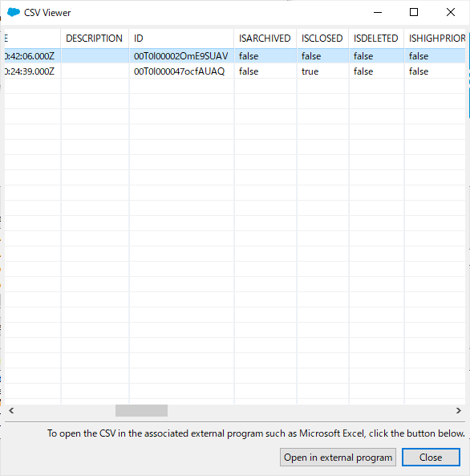Select the ID column header
470x476 pixels.
click(x=181, y=39)
